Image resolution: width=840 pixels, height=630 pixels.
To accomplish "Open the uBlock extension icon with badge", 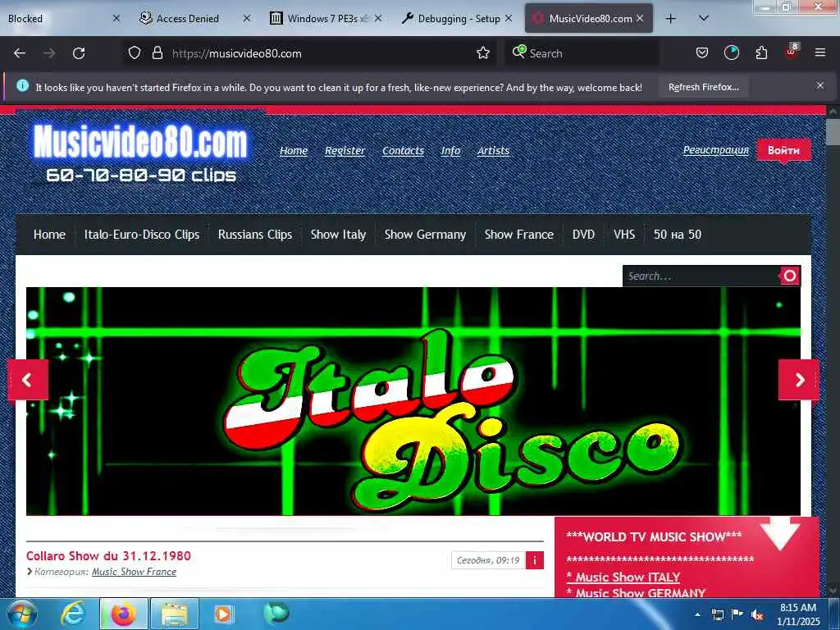I will click(792, 52).
